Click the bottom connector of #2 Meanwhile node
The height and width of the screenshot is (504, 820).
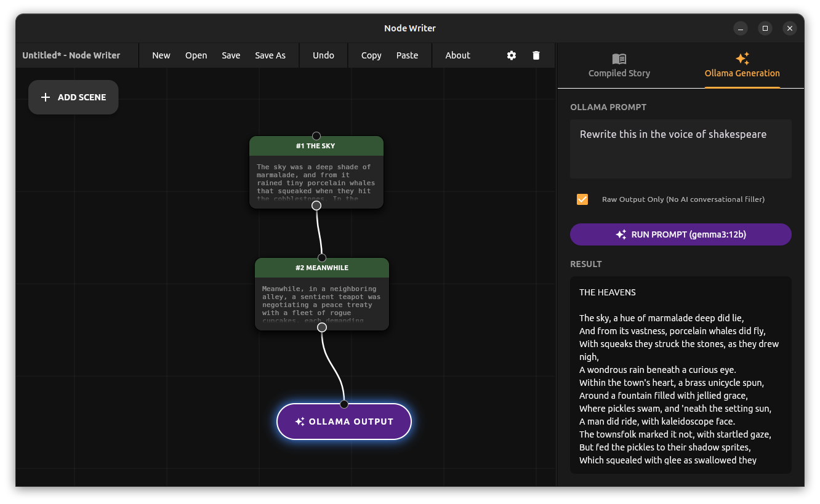(322, 327)
